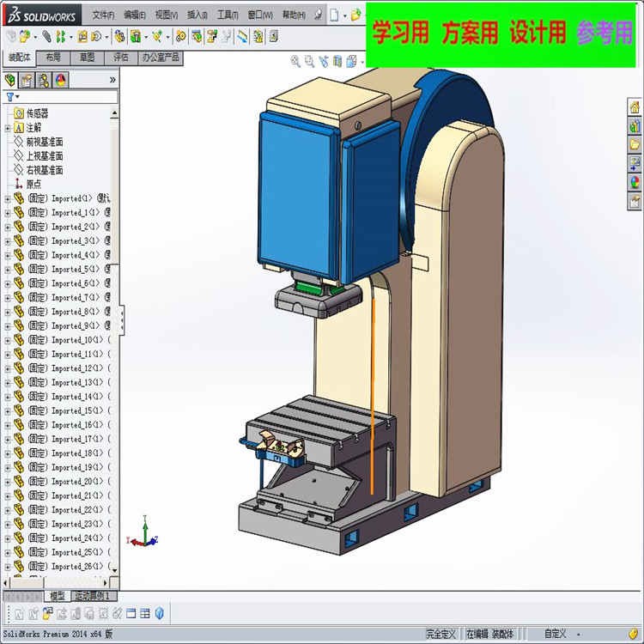Switch to the 草图 command tab
644x644 pixels.
click(x=87, y=58)
